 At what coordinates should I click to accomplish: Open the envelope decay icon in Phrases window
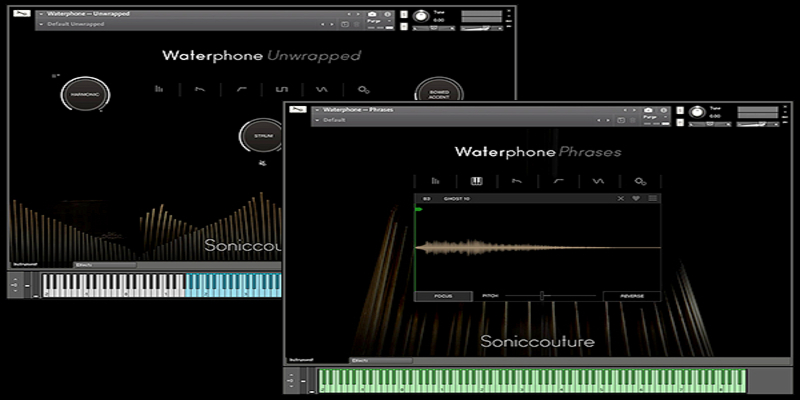click(517, 181)
